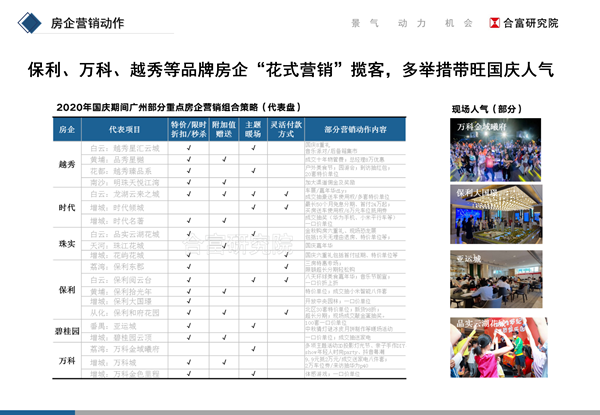Screen dimensions: 600x415
Task: Click the table title 2020年国庆期间广州部分重点房企营销组合策略
Action: coord(179,107)
